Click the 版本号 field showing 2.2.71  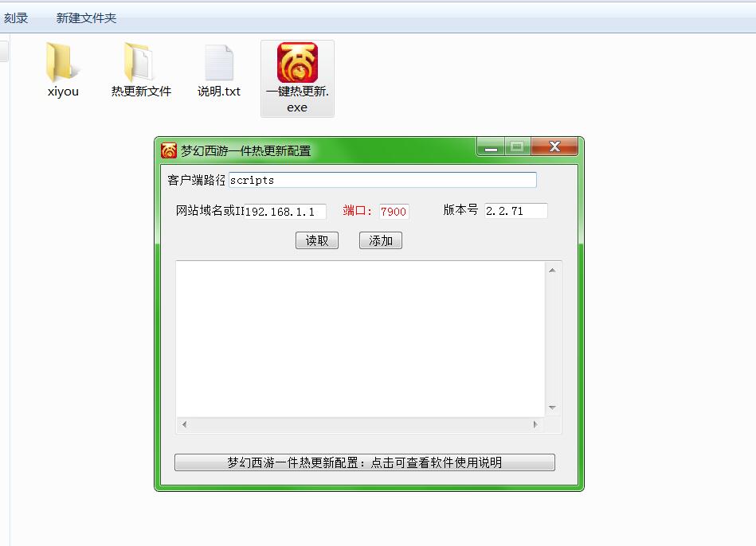point(515,211)
